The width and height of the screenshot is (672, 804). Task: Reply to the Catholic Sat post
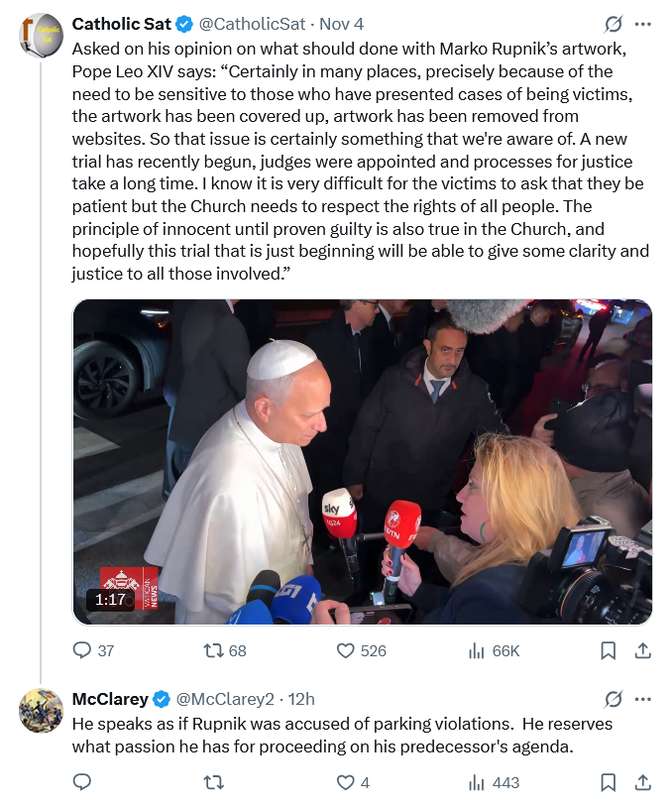click(x=83, y=651)
